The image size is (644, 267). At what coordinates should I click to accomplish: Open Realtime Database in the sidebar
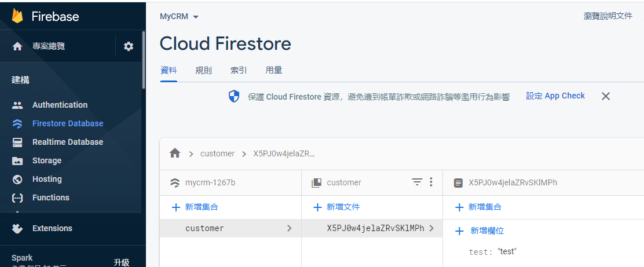coord(68,142)
